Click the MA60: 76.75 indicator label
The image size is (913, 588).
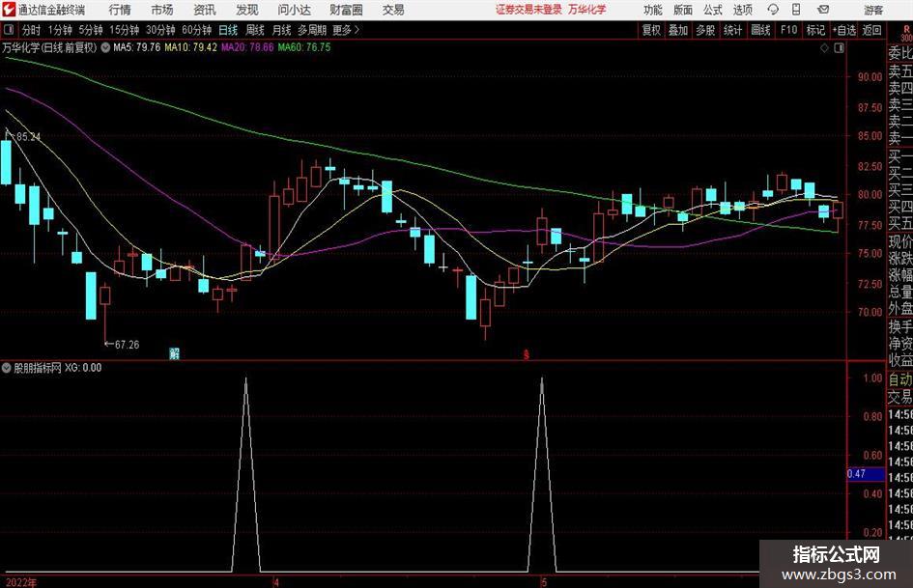click(x=304, y=47)
